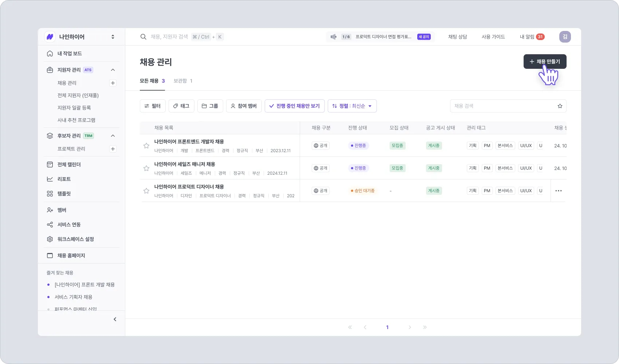Click star icon in 채용 검색 box
Image resolution: width=619 pixels, height=364 pixels.
pyautogui.click(x=560, y=106)
